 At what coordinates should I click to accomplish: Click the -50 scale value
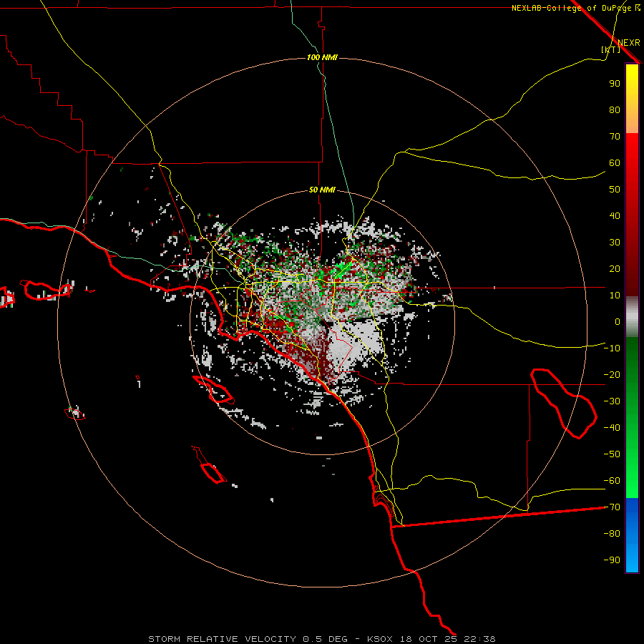point(612,454)
